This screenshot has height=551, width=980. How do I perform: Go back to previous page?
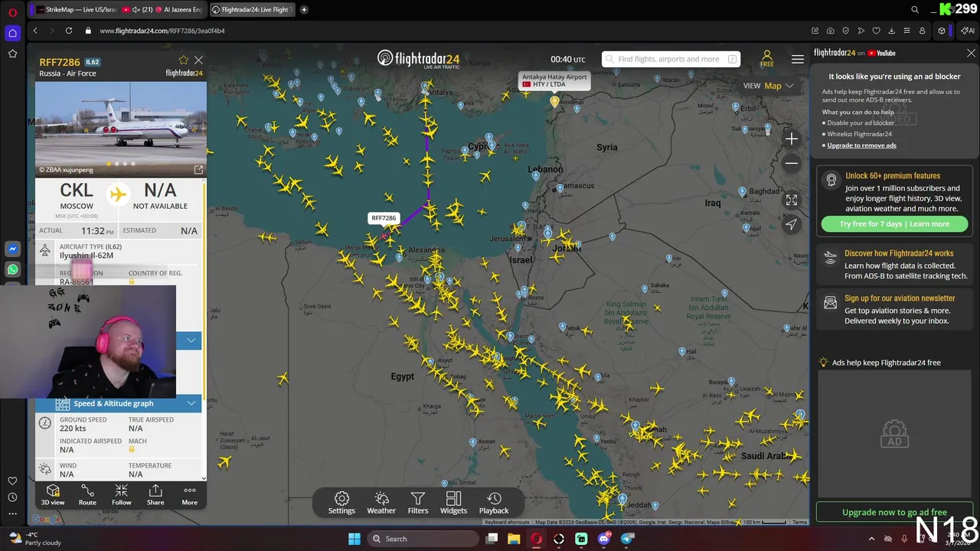[35, 31]
